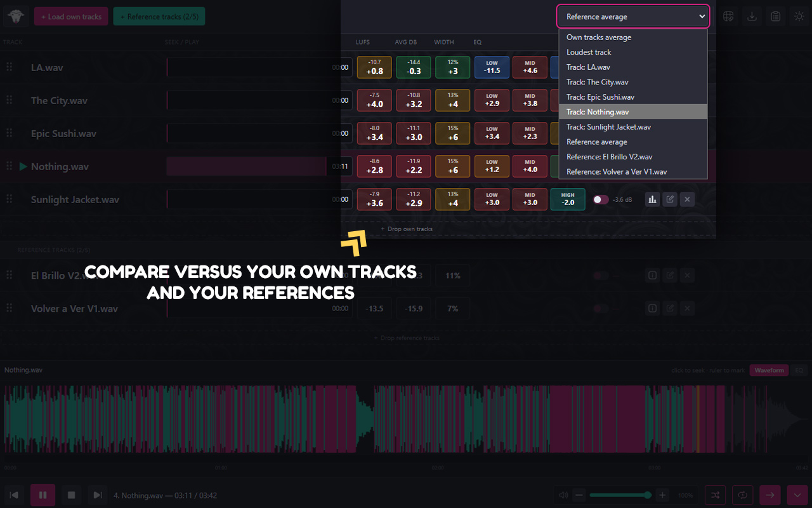The width and height of the screenshot is (812, 508).
Task: Increase volume with the plus button
Action: pyautogui.click(x=662, y=495)
